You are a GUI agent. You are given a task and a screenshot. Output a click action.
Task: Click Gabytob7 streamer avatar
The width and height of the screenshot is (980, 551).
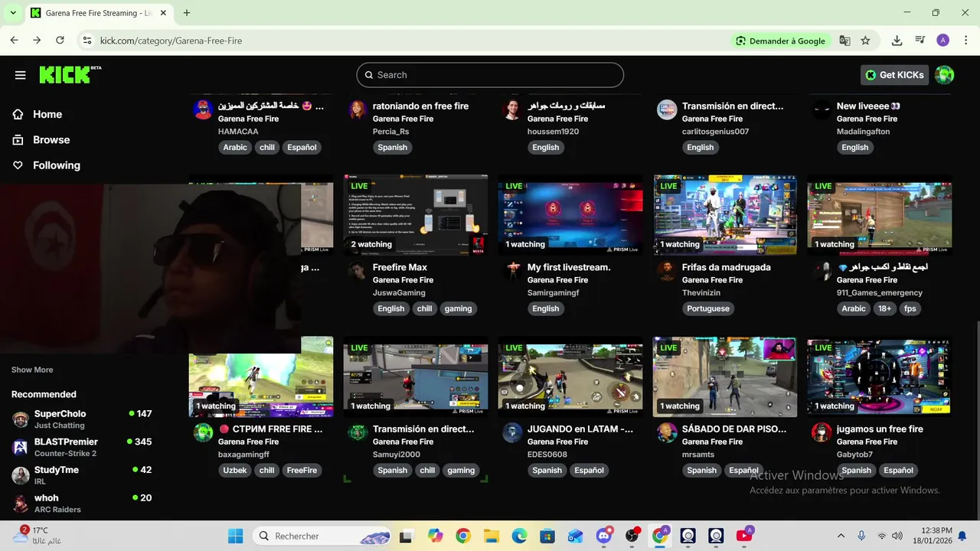[x=822, y=432]
